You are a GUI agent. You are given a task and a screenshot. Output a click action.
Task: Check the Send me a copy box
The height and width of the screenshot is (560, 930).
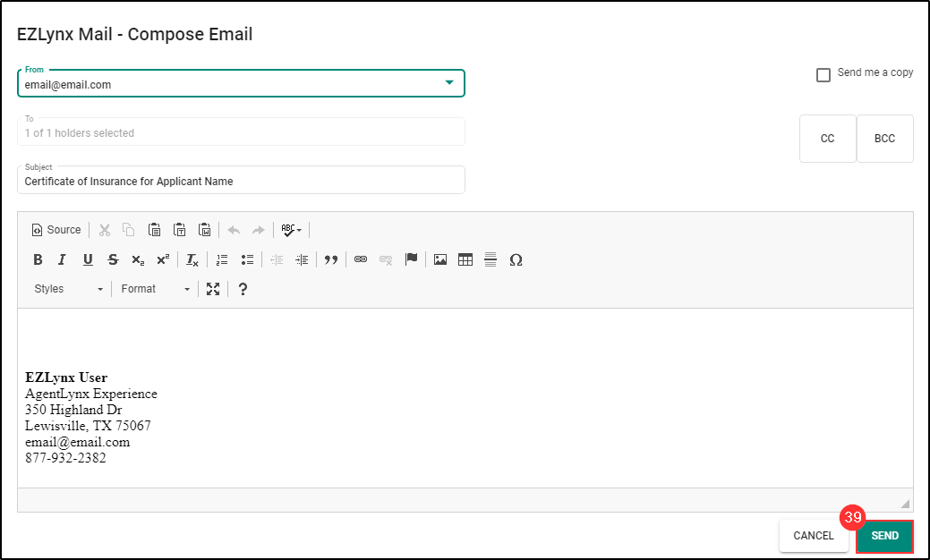tap(823, 75)
